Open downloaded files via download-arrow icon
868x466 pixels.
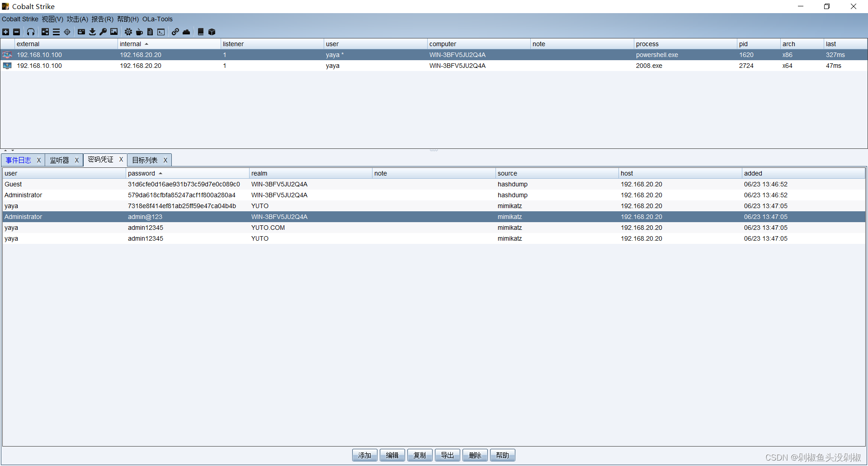(x=92, y=32)
